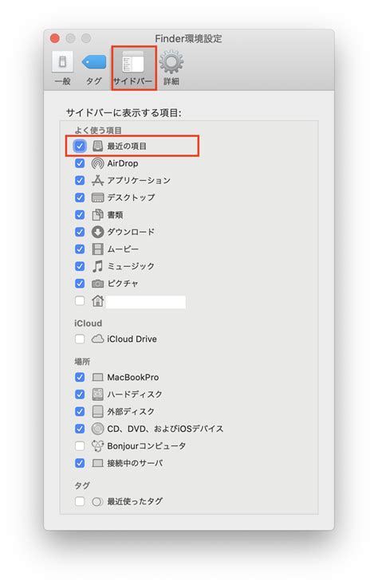Switch to the タグ (Tags) tab
The height and width of the screenshot is (588, 378).
pos(94,69)
